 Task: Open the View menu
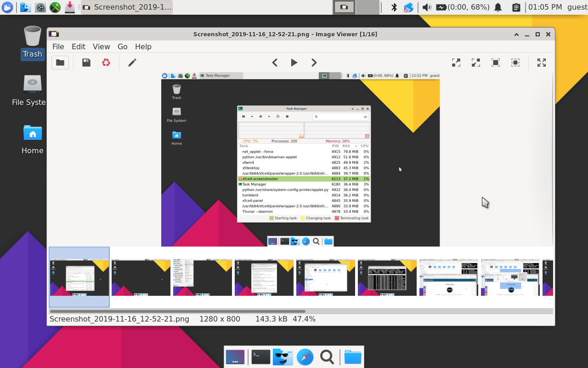(x=102, y=46)
